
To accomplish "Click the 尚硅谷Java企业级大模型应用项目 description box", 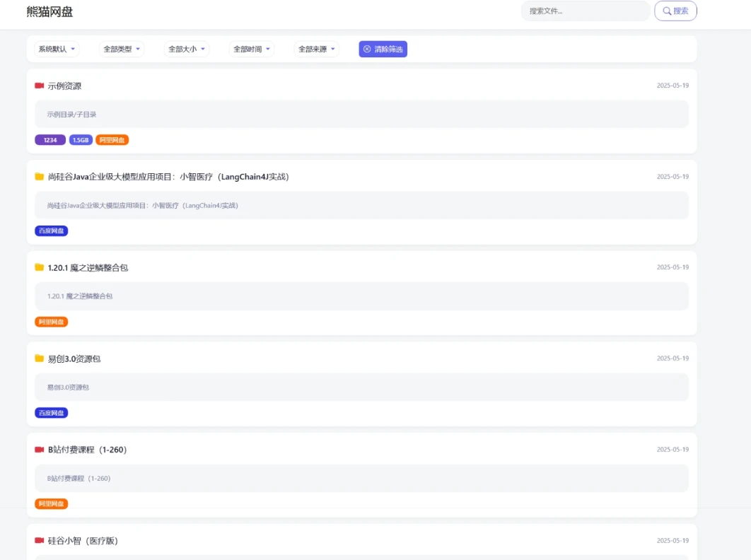I will (x=361, y=206).
